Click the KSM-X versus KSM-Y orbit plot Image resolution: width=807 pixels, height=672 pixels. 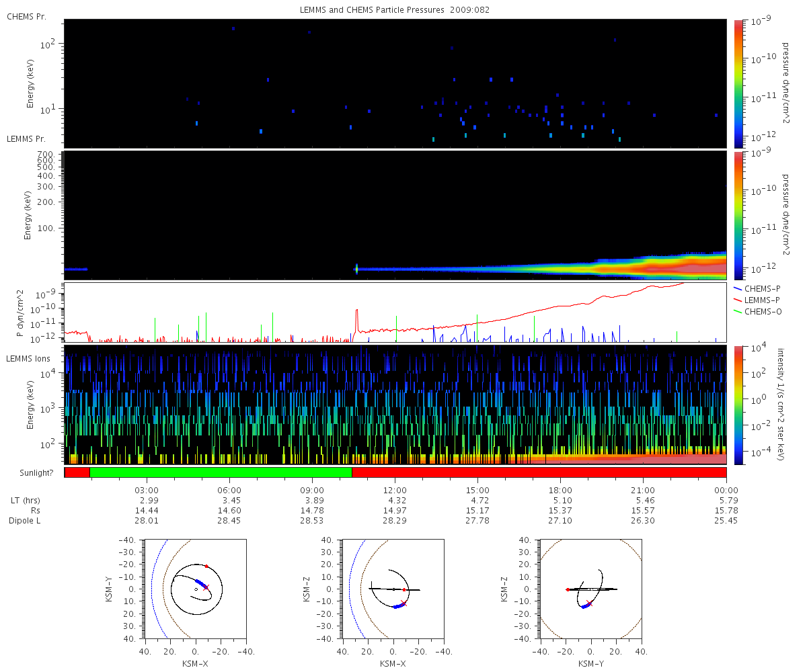click(x=195, y=589)
